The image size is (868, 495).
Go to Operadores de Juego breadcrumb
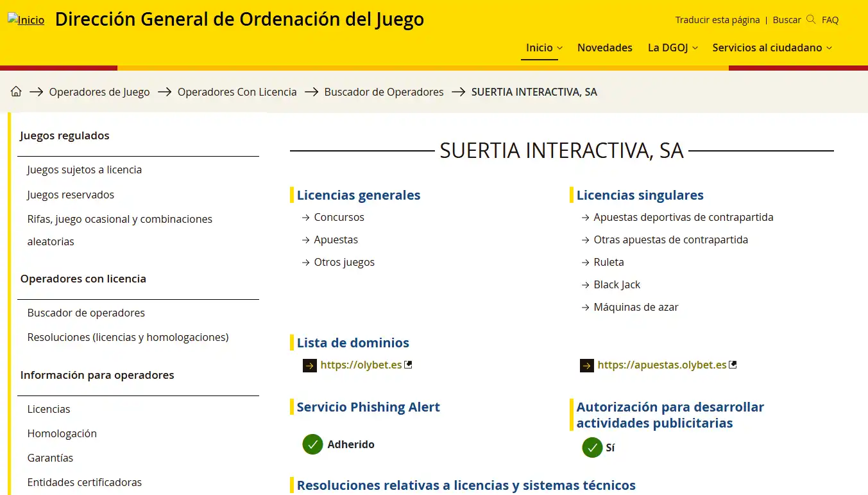99,92
